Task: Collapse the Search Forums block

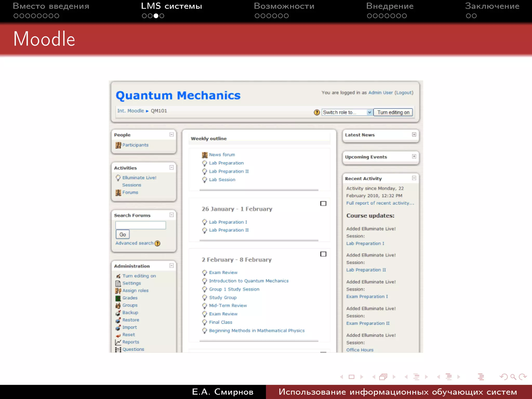Action: point(172,215)
